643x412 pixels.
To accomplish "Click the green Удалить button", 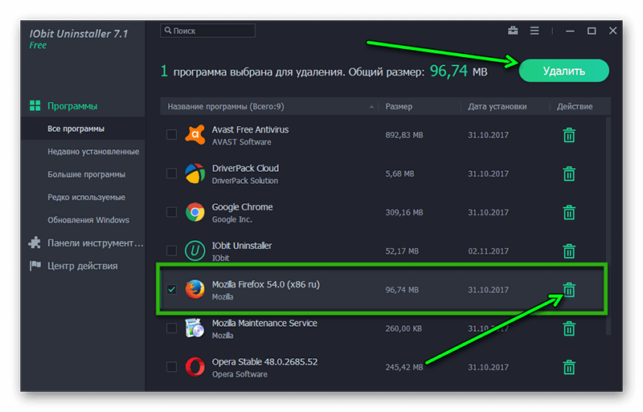I will [x=564, y=71].
